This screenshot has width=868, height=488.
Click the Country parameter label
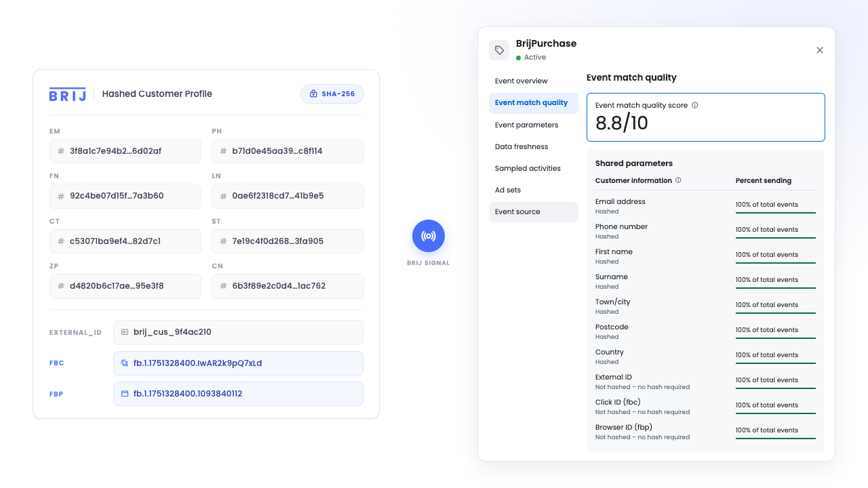point(610,352)
